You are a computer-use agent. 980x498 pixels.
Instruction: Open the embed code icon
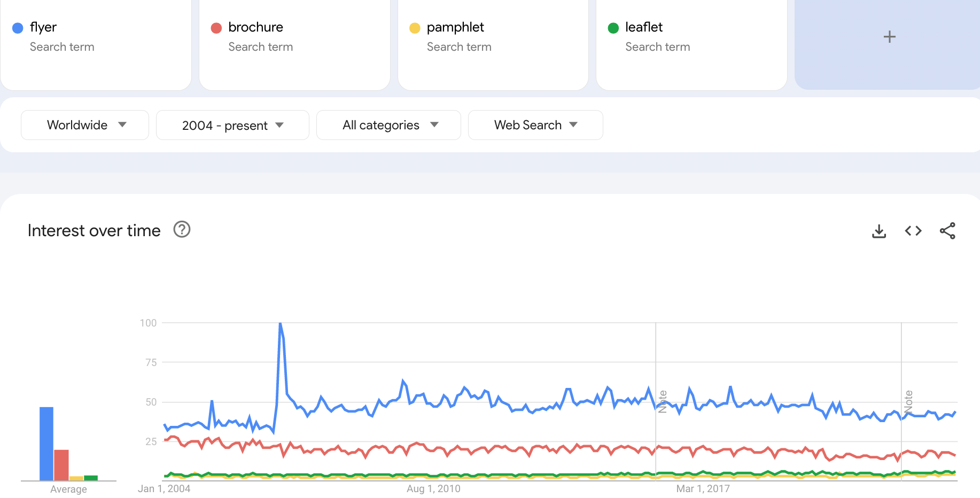pyautogui.click(x=913, y=231)
